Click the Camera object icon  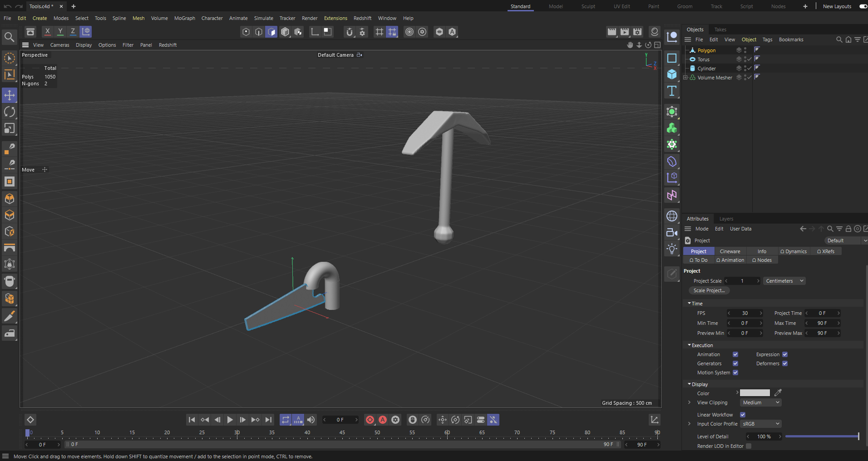point(672,232)
